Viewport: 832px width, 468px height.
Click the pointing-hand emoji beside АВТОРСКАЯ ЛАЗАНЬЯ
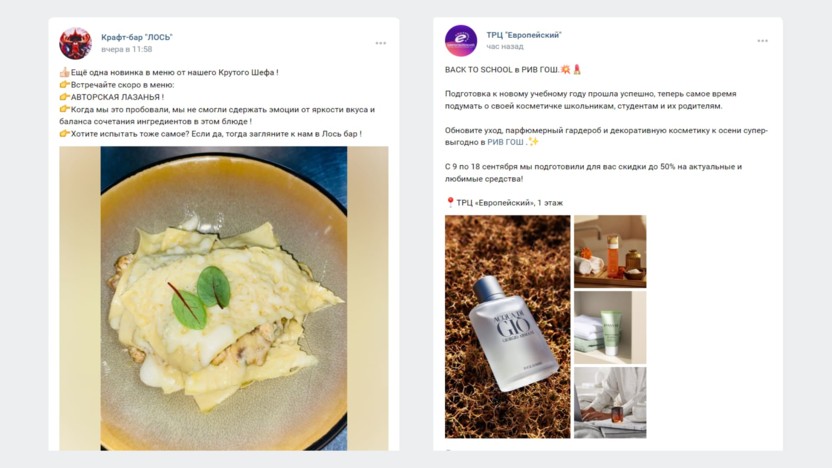[64, 97]
